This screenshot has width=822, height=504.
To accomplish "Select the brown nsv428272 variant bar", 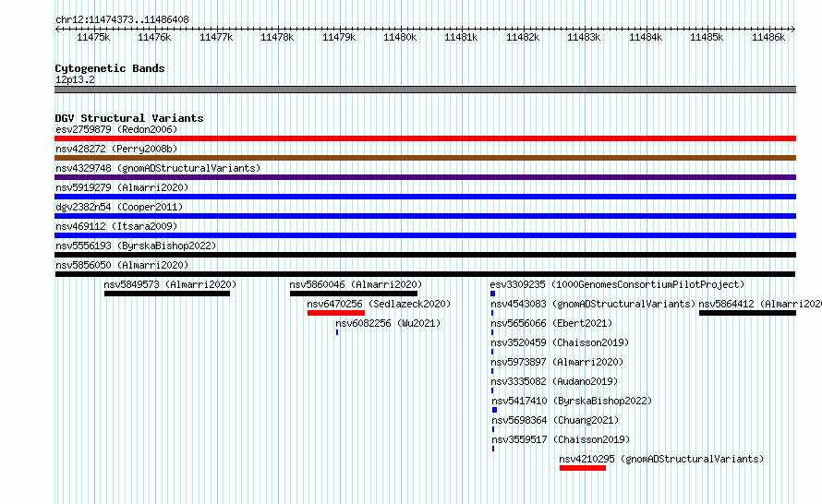I will pyautogui.click(x=425, y=158).
